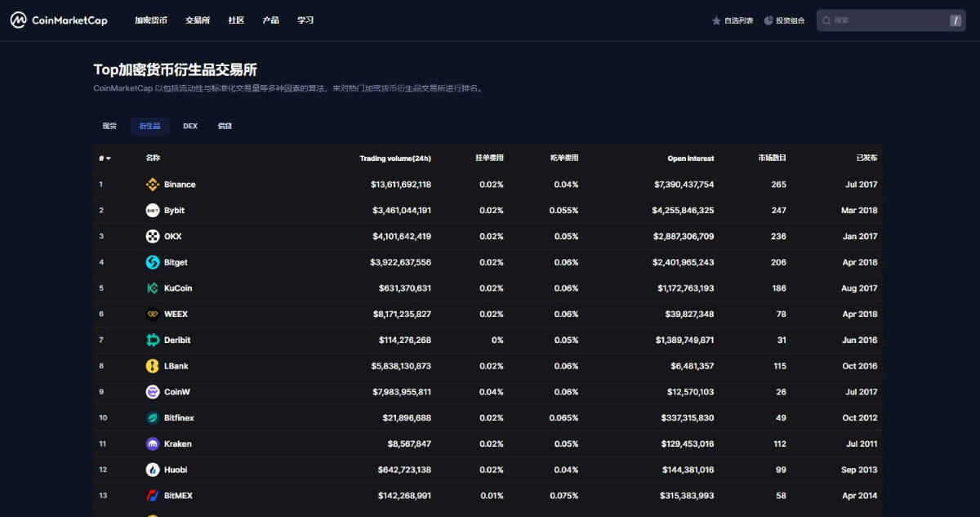Viewport: 980px width, 517px height.
Task: Open the Kraken exchange name link
Action: 178,443
